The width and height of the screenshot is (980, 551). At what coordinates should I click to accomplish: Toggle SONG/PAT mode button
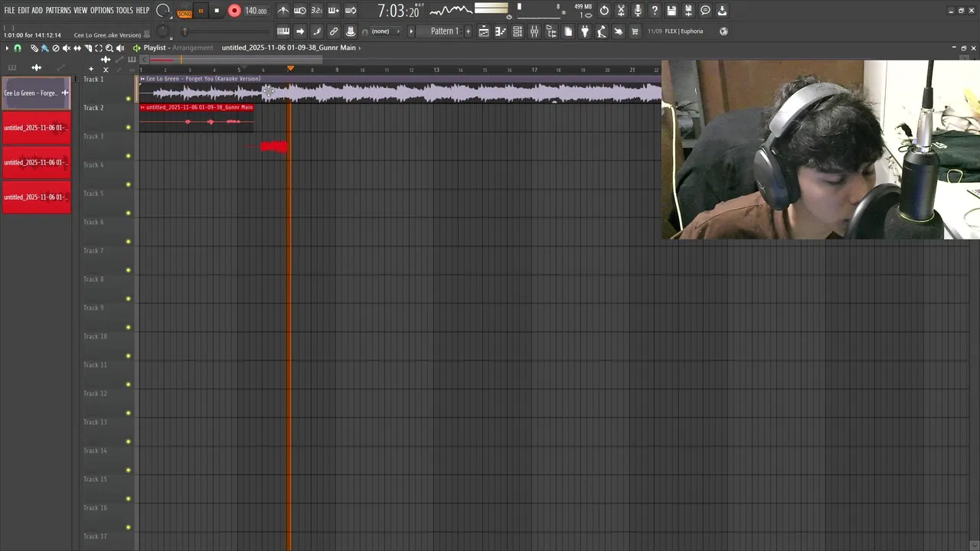pyautogui.click(x=185, y=11)
